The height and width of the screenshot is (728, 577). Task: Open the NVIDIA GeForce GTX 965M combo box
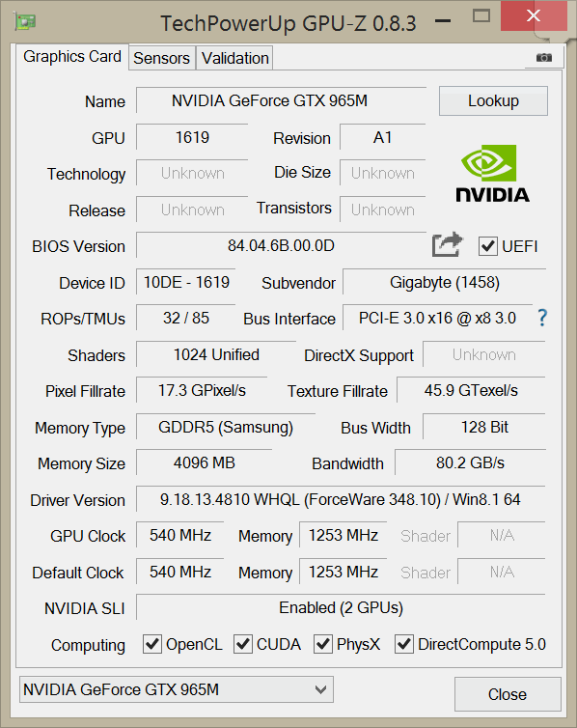tap(177, 689)
